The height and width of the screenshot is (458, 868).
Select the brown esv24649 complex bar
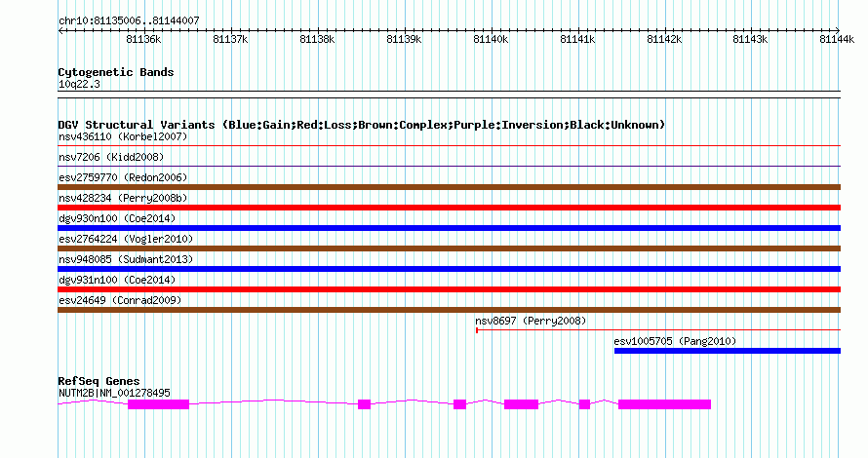[449, 310]
